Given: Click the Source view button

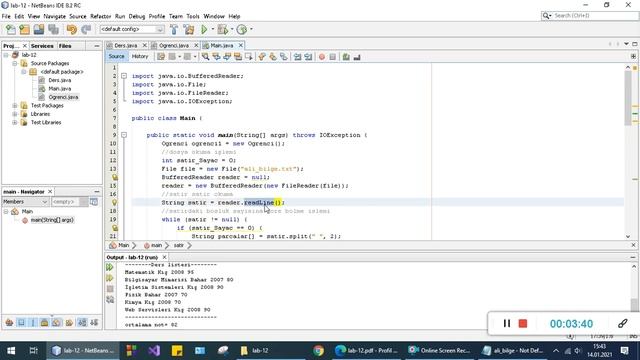Looking at the screenshot, I should tap(116, 56).
